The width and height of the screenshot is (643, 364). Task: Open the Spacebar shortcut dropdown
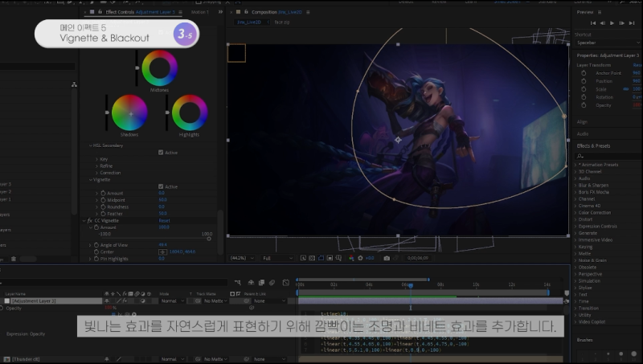point(607,43)
